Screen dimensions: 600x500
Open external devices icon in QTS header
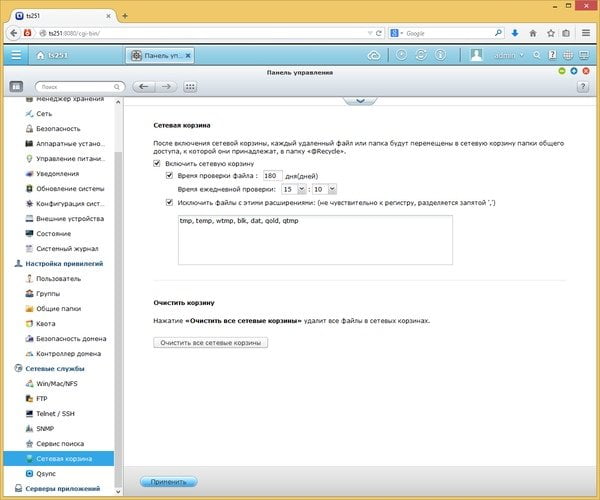pyautogui.click(x=421, y=55)
